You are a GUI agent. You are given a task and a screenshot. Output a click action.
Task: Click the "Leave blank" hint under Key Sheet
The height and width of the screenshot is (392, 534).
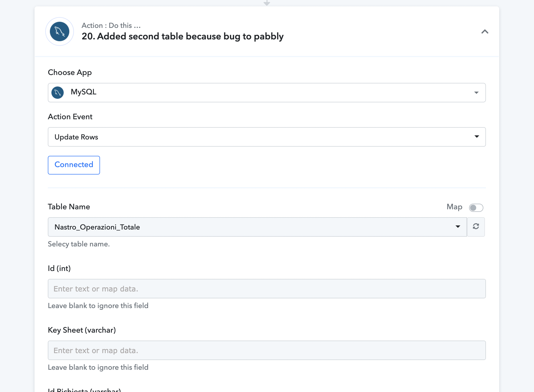pyautogui.click(x=98, y=367)
